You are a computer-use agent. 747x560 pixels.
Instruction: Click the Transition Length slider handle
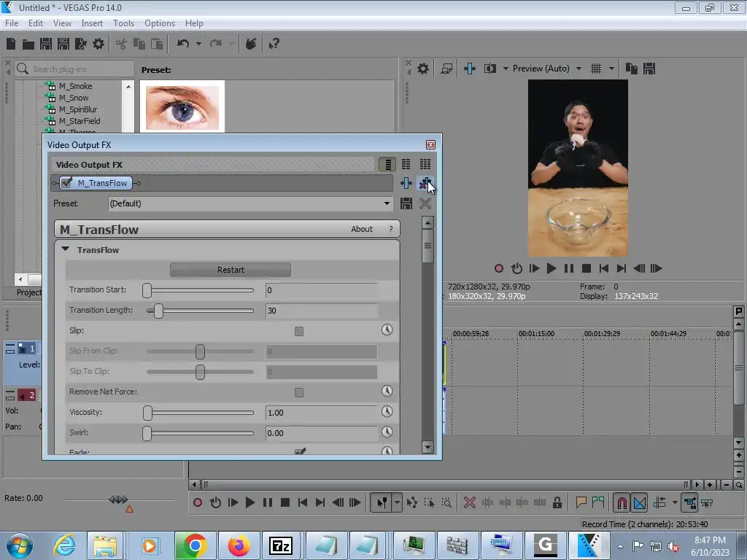coord(158,311)
